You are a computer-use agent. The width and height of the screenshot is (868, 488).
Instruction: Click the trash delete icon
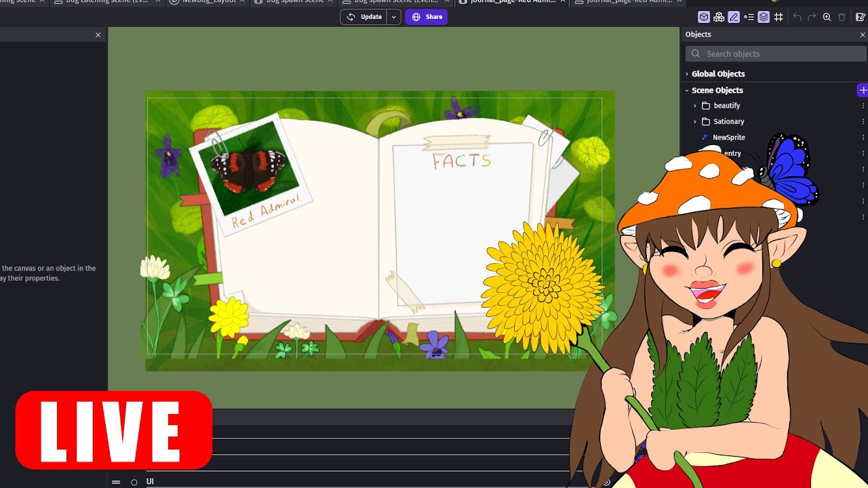coord(842,17)
